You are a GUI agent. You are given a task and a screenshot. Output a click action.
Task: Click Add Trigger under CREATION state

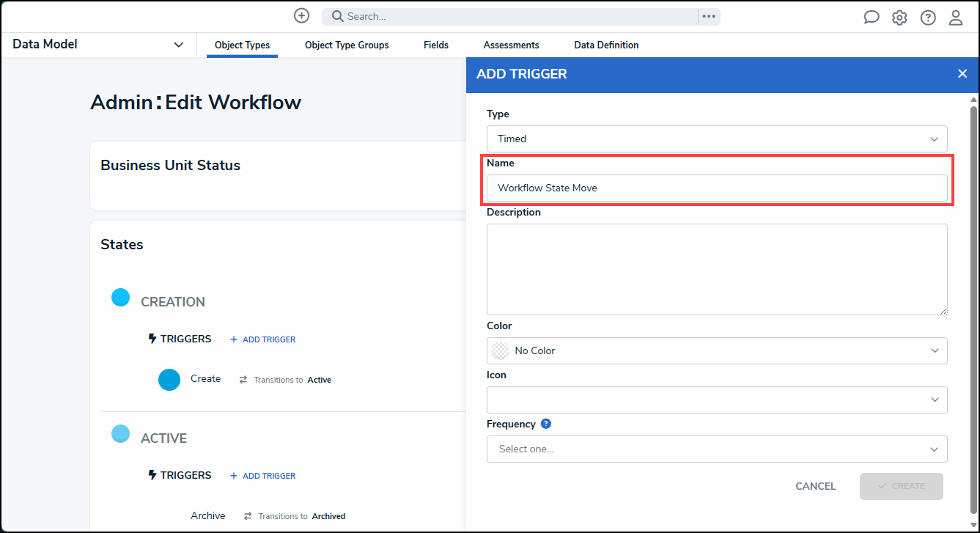263,339
